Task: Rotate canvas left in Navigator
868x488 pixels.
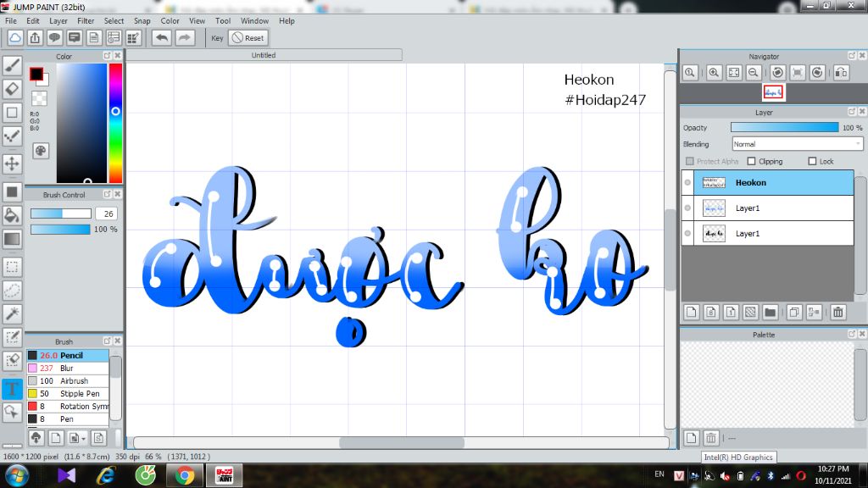Action: click(778, 73)
